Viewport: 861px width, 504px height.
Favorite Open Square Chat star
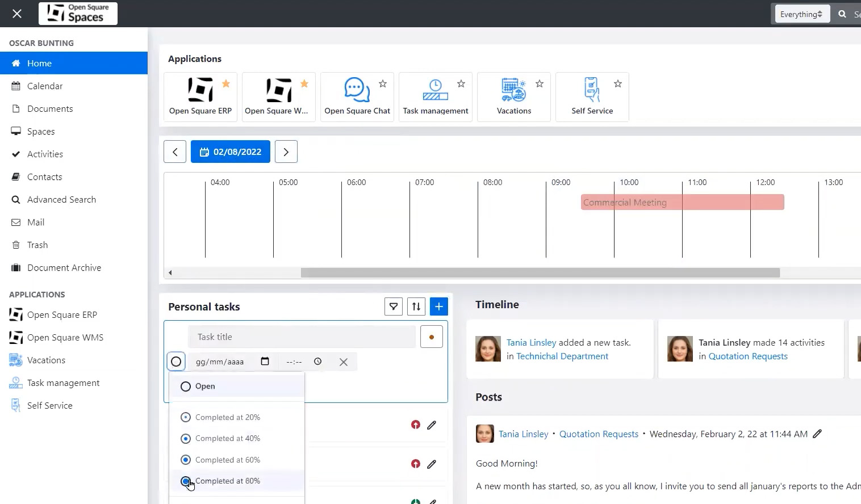tap(383, 84)
